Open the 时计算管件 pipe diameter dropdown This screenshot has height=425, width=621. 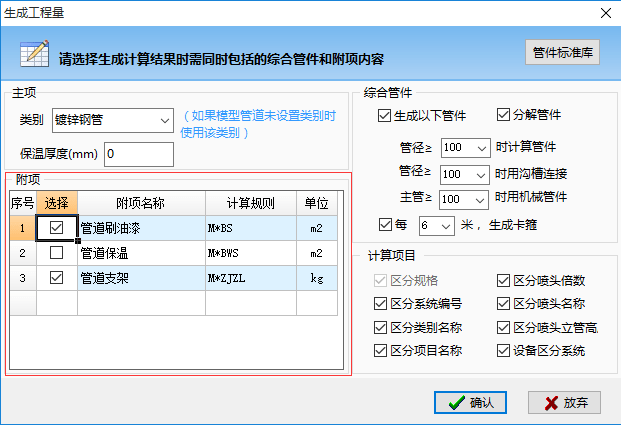click(483, 148)
